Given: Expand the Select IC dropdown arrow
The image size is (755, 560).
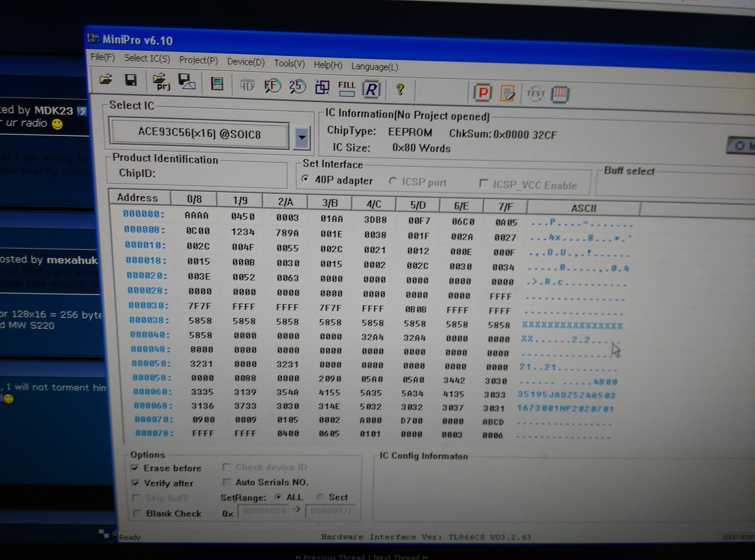Looking at the screenshot, I should tap(302, 137).
